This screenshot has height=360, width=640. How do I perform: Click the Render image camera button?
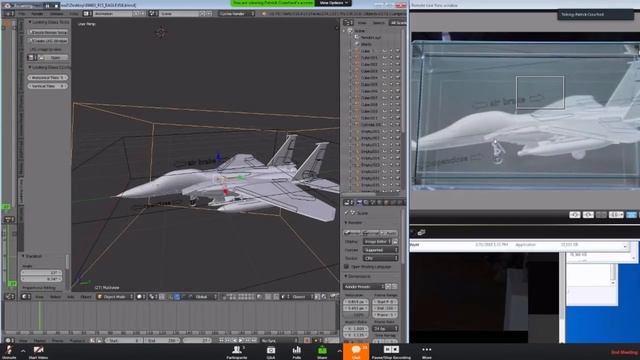point(352,233)
